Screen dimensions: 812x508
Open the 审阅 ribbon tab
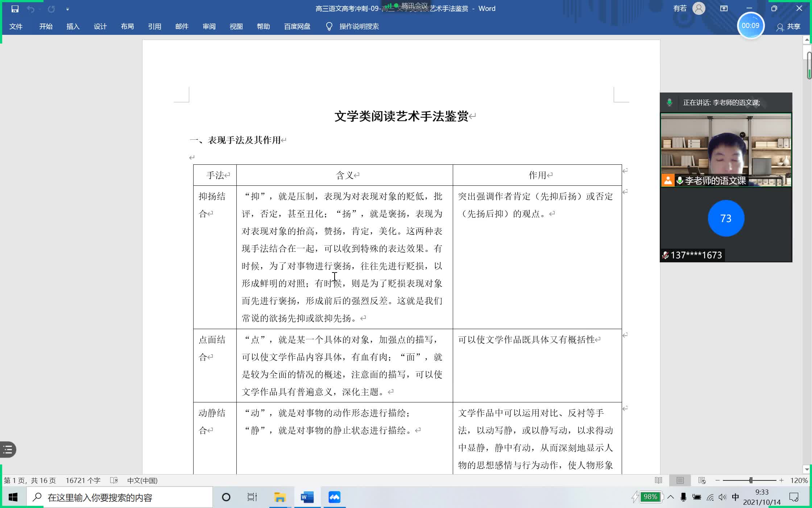pos(209,26)
